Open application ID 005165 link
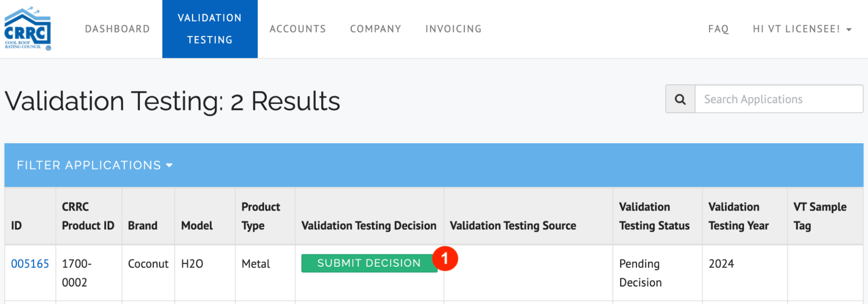 coord(30,264)
